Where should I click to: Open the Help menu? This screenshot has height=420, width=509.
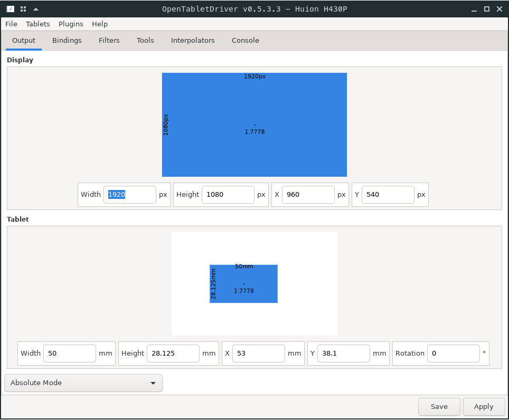tap(100, 24)
